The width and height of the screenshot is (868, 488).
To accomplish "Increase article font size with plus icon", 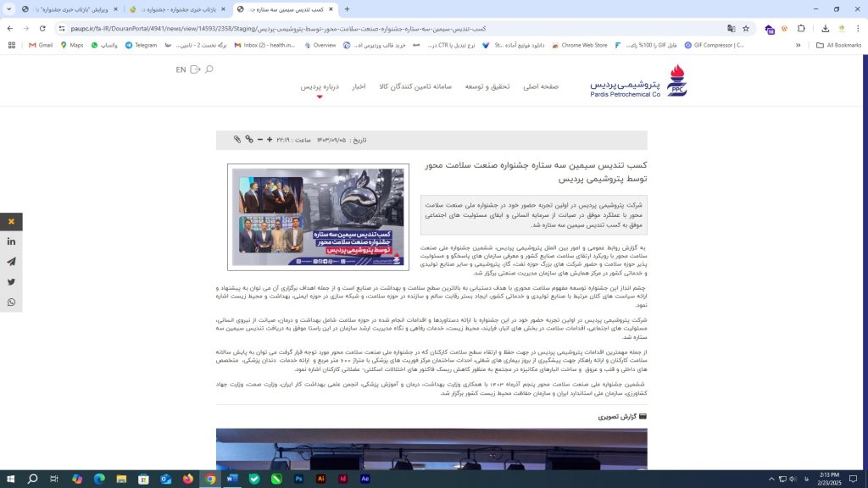I will click(x=270, y=139).
